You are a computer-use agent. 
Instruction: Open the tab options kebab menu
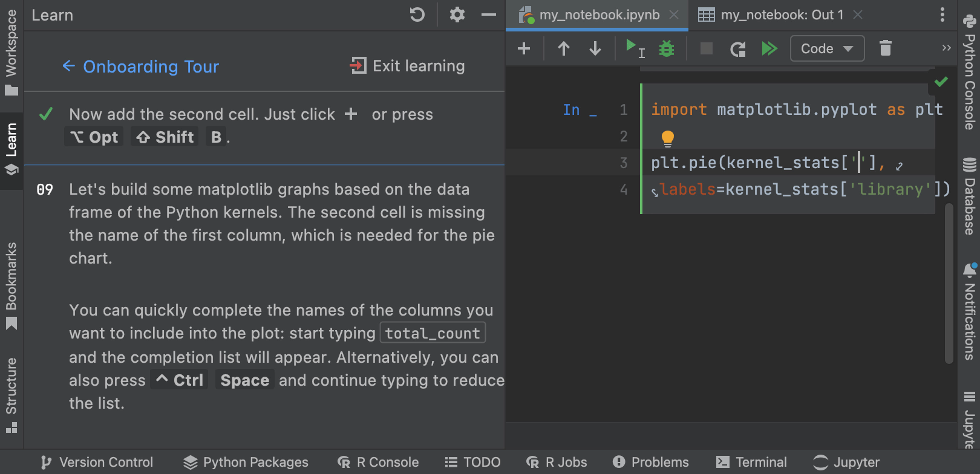pyautogui.click(x=942, y=15)
